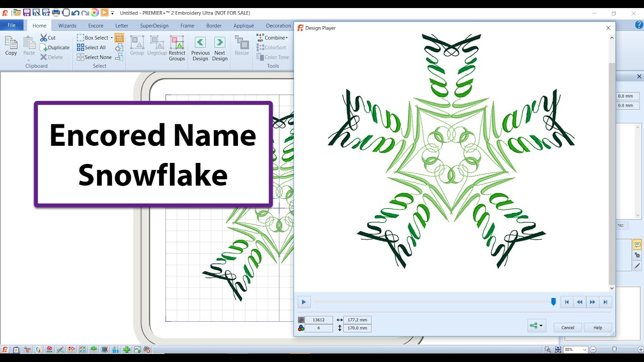
Task: Click Cancel in Design Player
Action: click(x=568, y=327)
